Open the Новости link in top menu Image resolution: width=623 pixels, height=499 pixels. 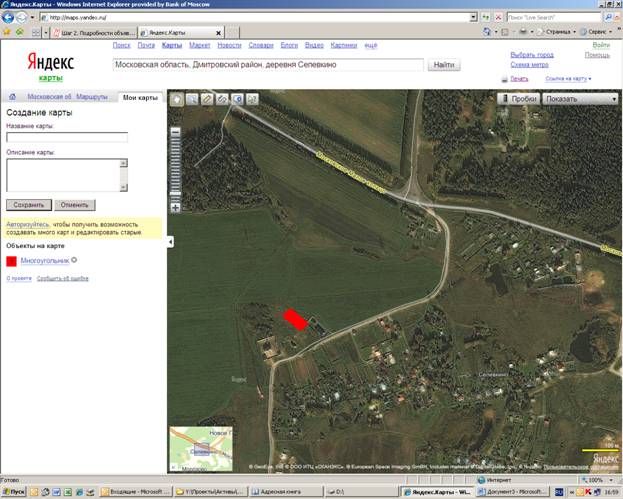click(229, 45)
